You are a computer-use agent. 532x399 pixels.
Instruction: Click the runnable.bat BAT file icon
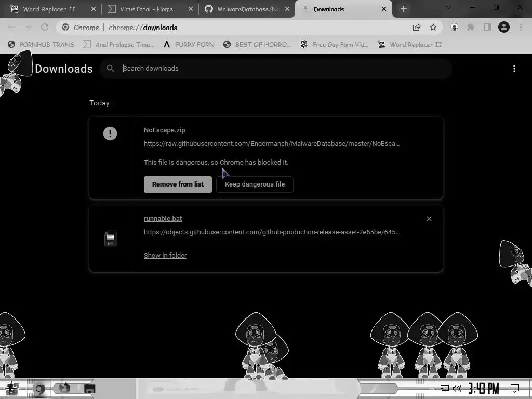(110, 238)
